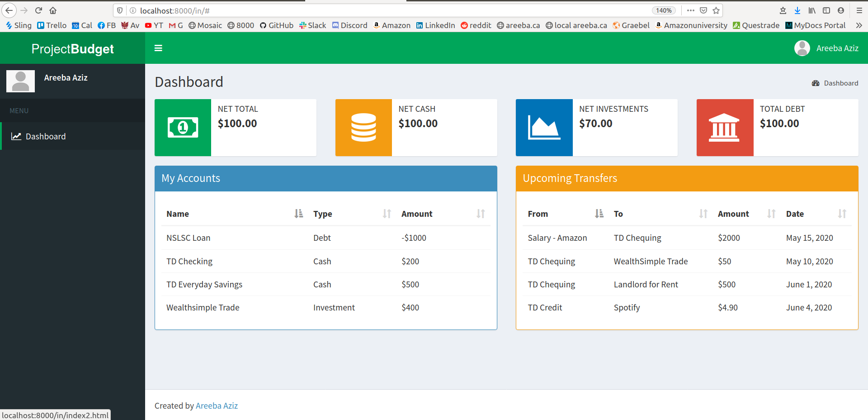Viewport: 868px width, 420px height.
Task: Open Slack bookmark
Action: [x=312, y=25]
